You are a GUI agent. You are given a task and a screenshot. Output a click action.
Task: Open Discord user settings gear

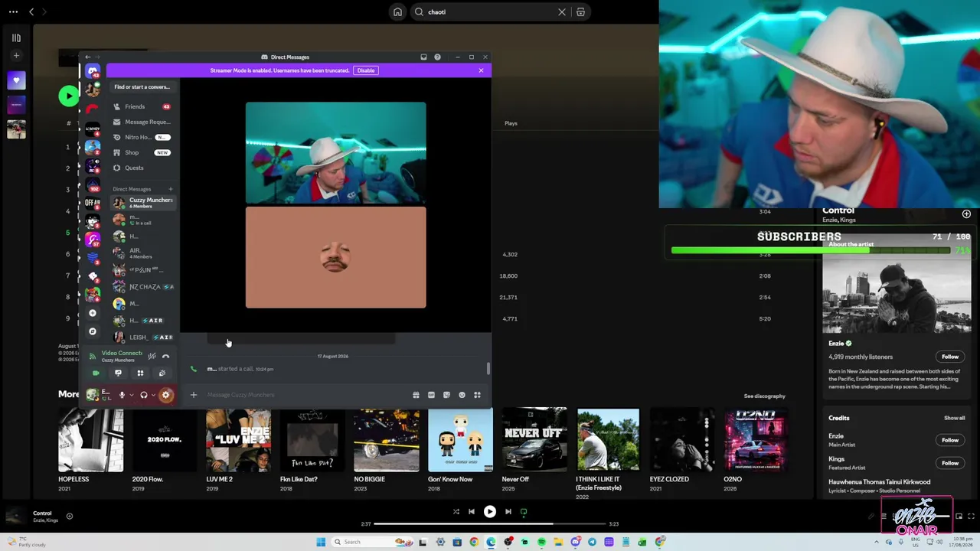click(x=166, y=395)
